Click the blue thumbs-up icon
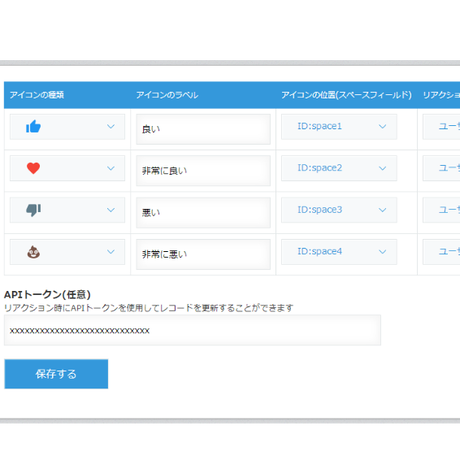Screen dimensions: 460x460 click(33, 127)
